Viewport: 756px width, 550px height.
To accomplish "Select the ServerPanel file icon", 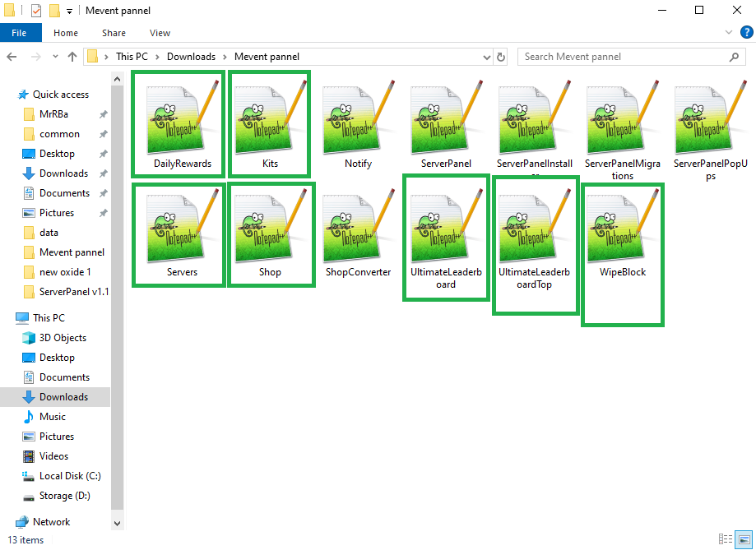I will pos(446,118).
